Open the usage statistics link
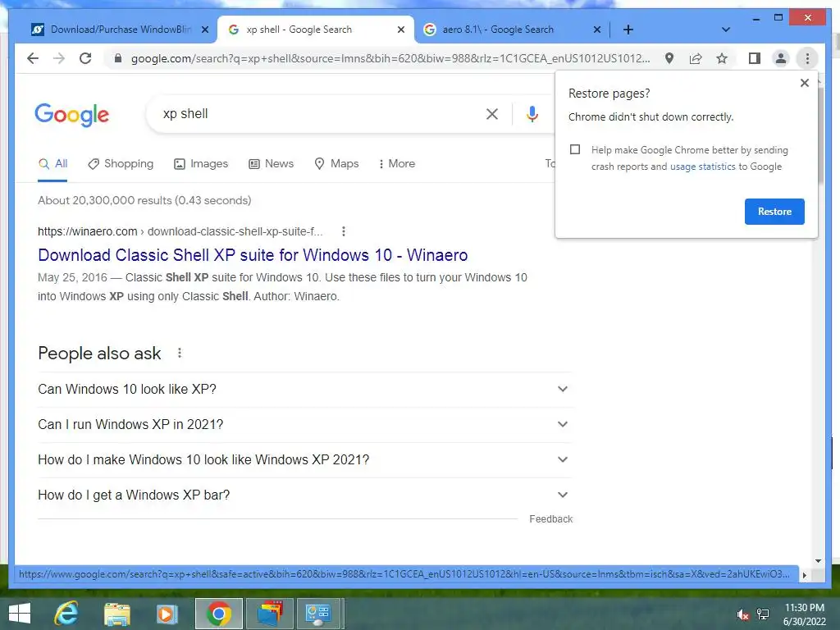 click(702, 167)
